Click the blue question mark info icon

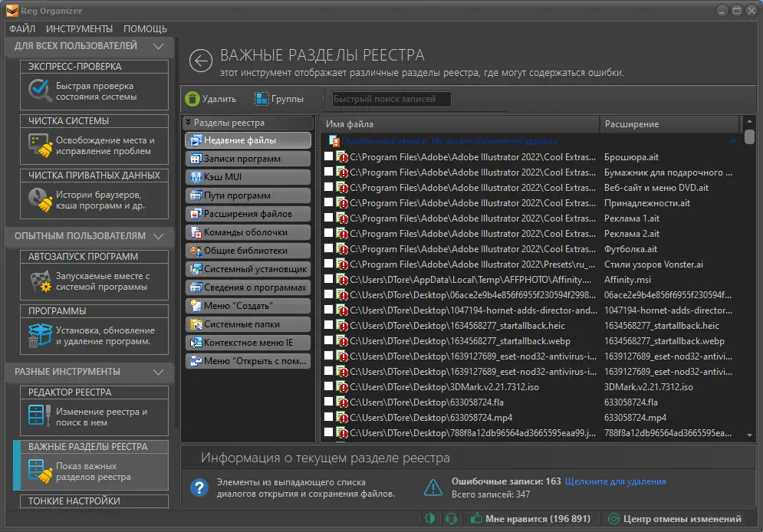pyautogui.click(x=199, y=488)
